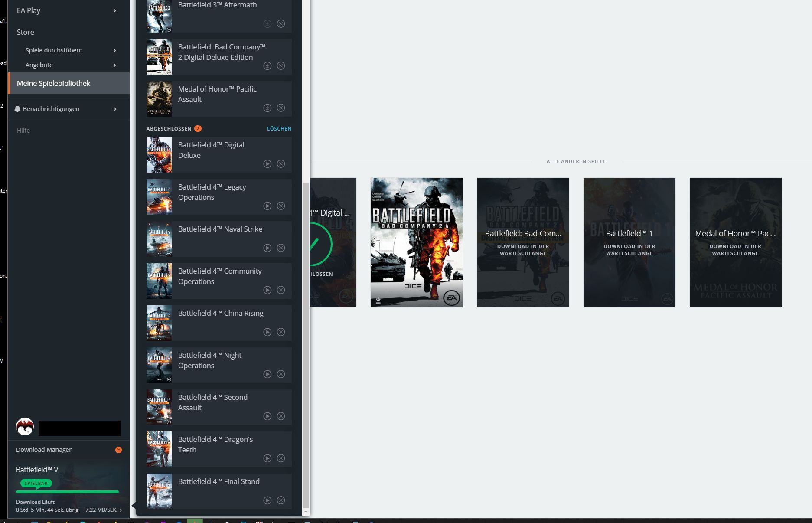Download Medal of Honor Pacific Assault now
The image size is (812, 523).
[x=267, y=108]
